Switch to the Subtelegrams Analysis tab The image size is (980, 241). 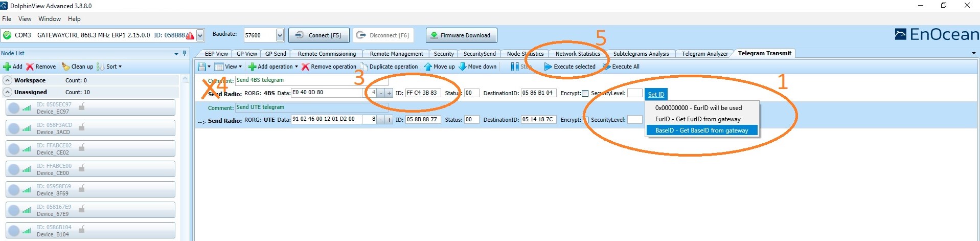[x=641, y=54]
